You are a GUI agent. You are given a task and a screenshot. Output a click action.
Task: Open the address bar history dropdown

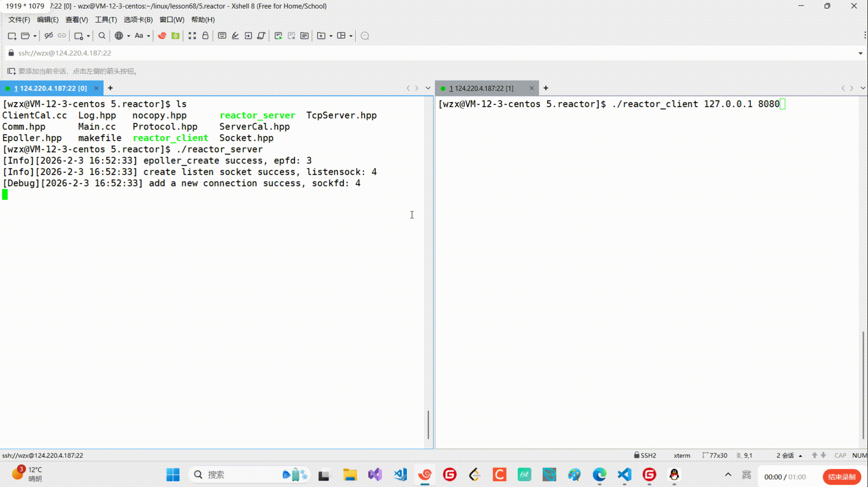click(x=860, y=53)
